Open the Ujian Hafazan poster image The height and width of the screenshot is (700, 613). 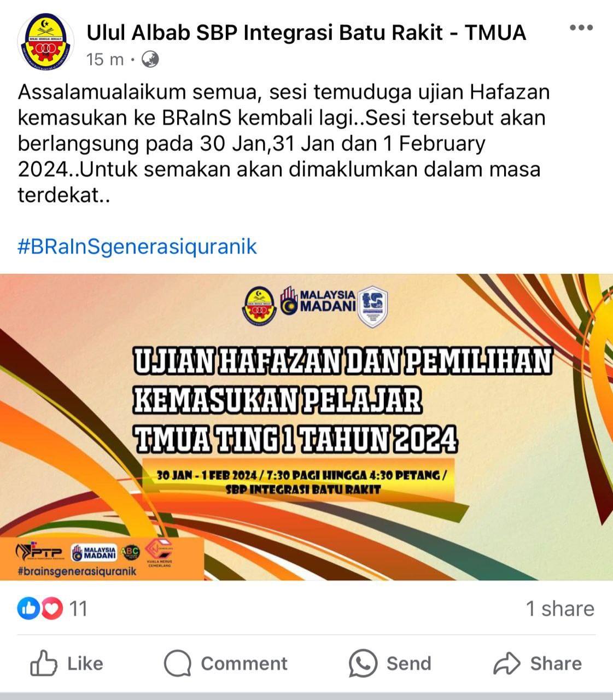[x=306, y=427]
